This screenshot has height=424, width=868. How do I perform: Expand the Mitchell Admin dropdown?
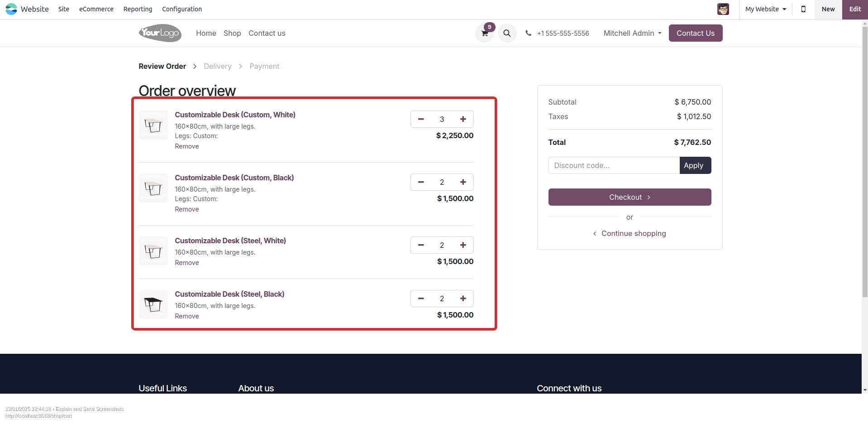632,33
